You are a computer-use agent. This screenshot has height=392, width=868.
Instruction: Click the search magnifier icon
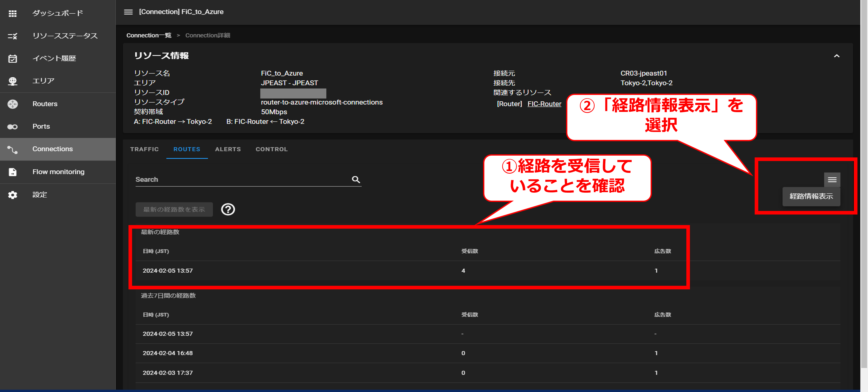pyautogui.click(x=355, y=179)
